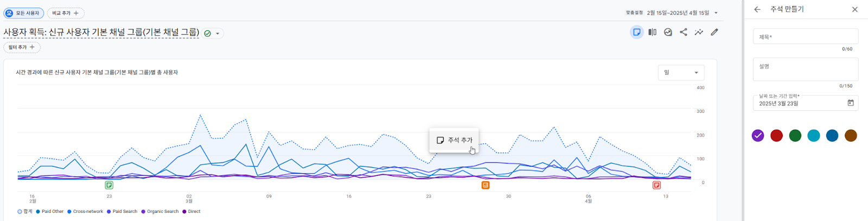Go back with the panel arrow
The height and width of the screenshot is (221, 868).
tap(757, 9)
